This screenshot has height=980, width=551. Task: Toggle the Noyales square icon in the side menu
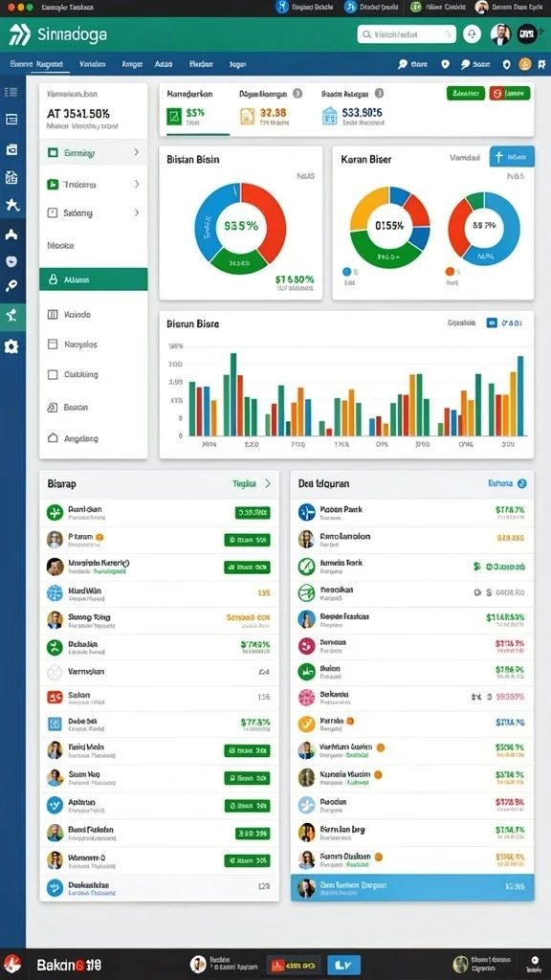click(54, 344)
